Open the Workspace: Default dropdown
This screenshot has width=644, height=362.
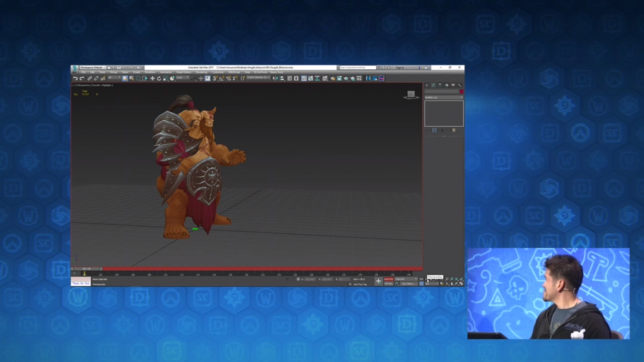click(93, 67)
